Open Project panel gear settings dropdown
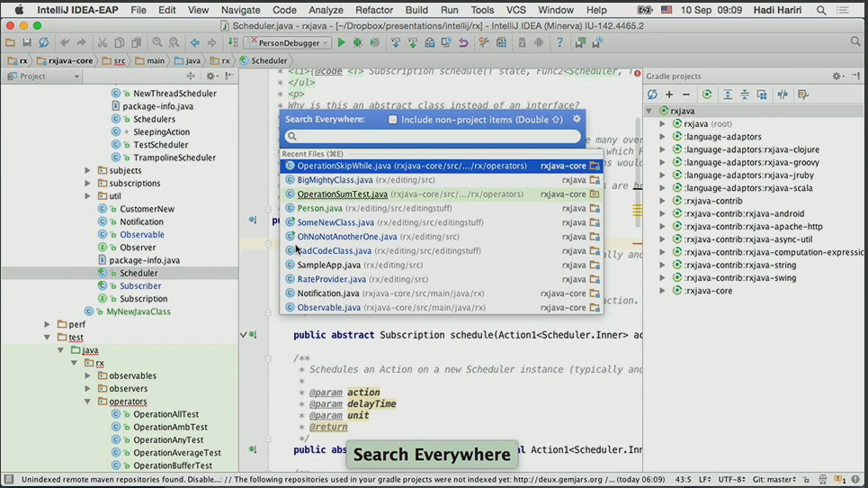868x488 pixels. tap(210, 77)
